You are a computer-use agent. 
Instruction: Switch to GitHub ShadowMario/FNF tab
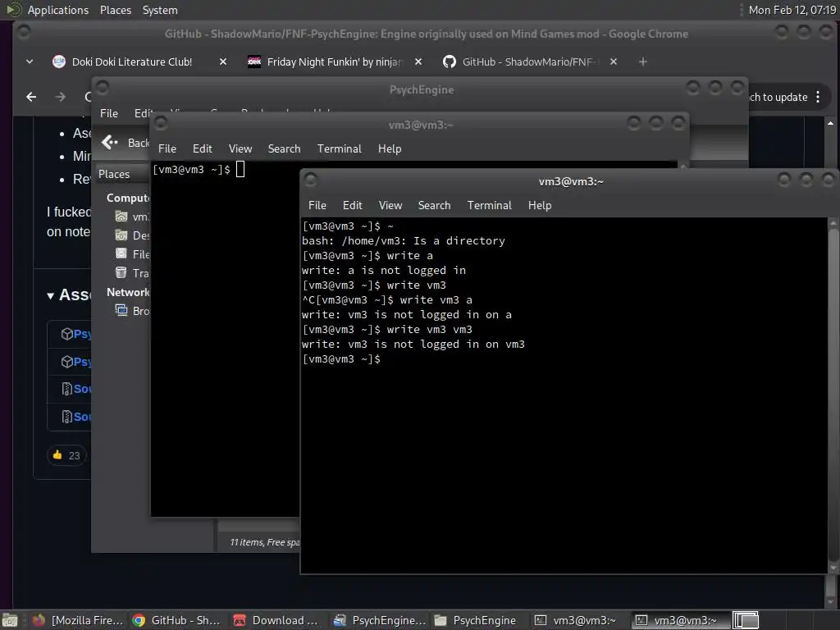coord(528,62)
